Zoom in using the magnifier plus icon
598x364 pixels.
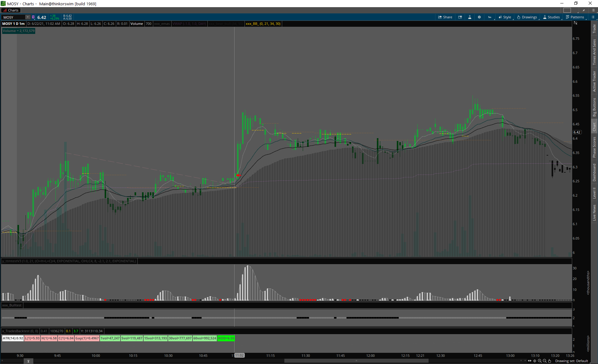[x=540, y=361]
